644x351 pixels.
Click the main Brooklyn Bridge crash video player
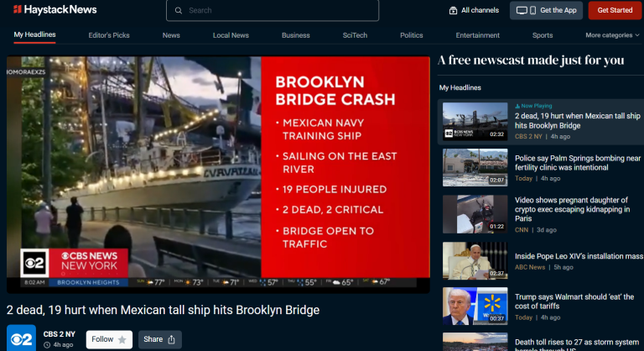click(x=218, y=172)
